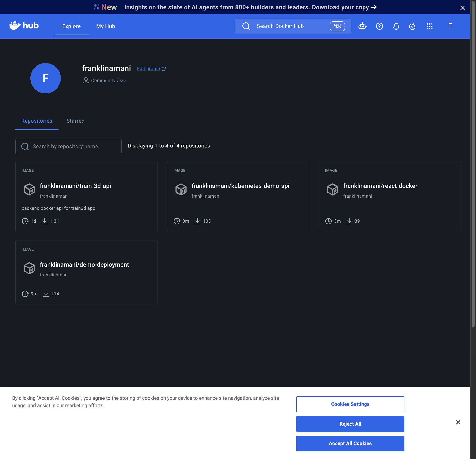Image resolution: width=476 pixels, height=459 pixels.
Task: Click the kubernetes-demo-api cube image icon
Action: tap(181, 189)
